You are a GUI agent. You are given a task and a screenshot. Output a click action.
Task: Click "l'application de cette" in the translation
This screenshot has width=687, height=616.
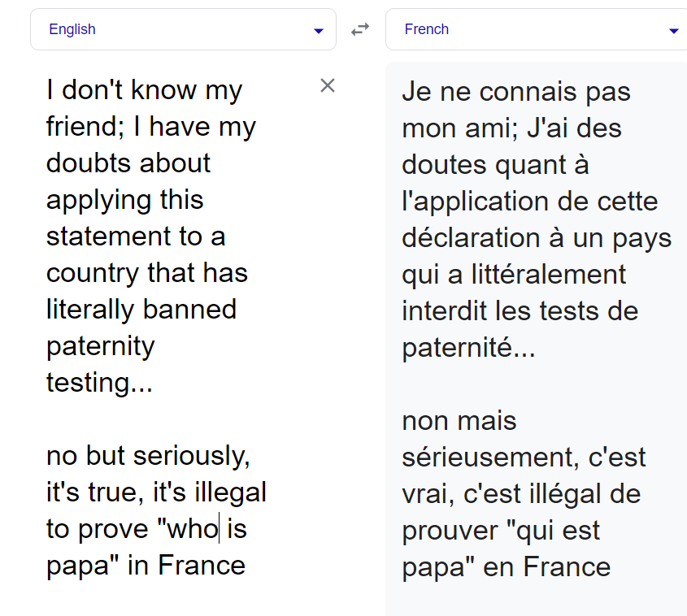(530, 202)
